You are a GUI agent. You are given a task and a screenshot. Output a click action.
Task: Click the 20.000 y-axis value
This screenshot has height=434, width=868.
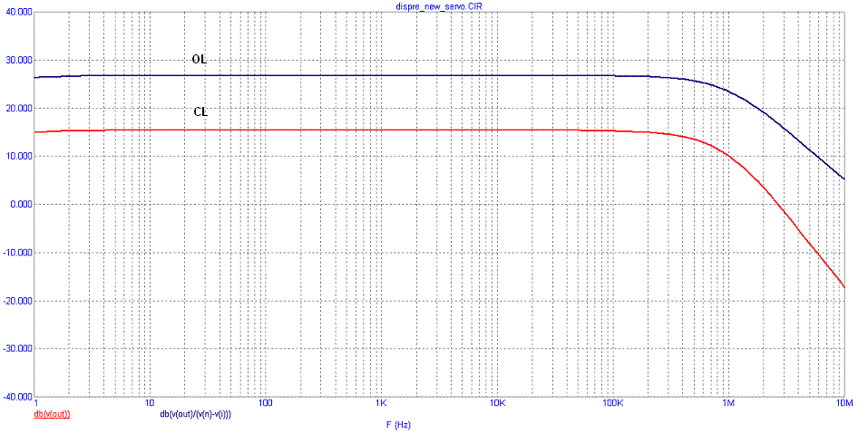point(21,109)
